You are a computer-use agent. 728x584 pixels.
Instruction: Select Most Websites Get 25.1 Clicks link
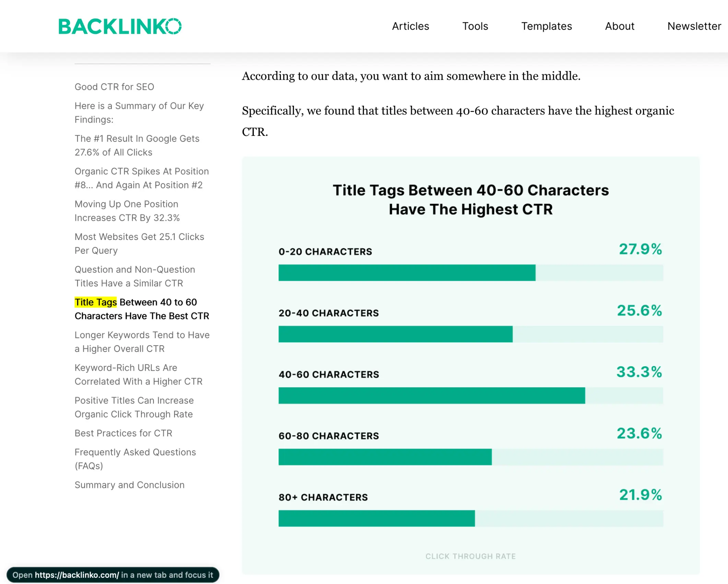139,243
